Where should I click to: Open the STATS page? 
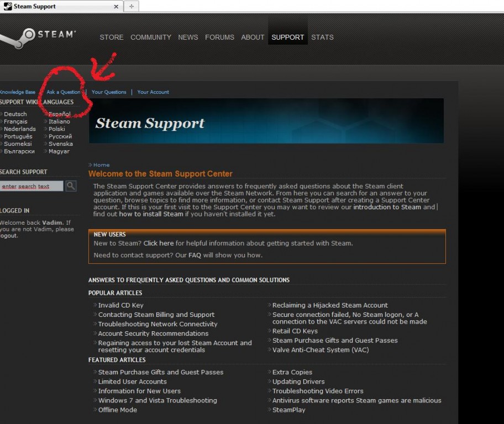click(322, 37)
